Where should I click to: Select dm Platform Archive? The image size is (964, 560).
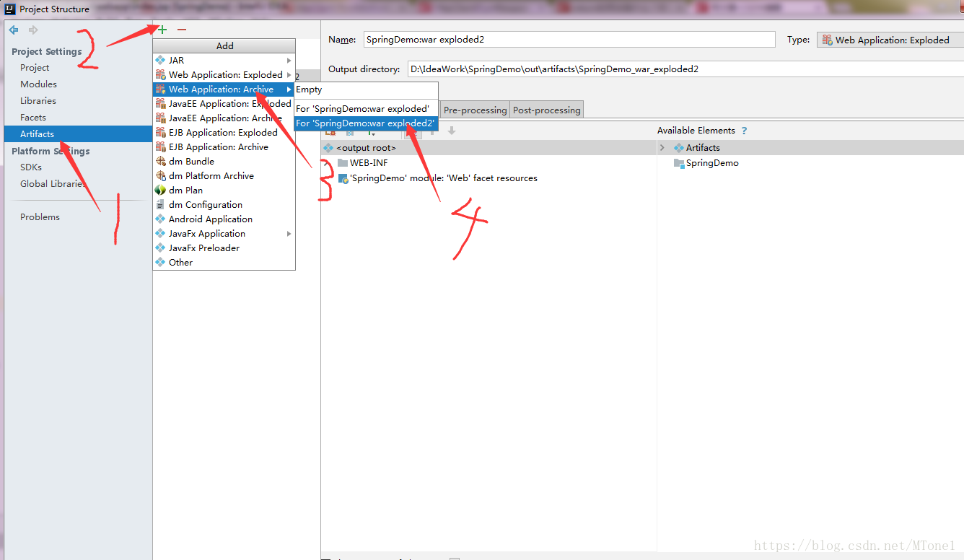(x=224, y=175)
